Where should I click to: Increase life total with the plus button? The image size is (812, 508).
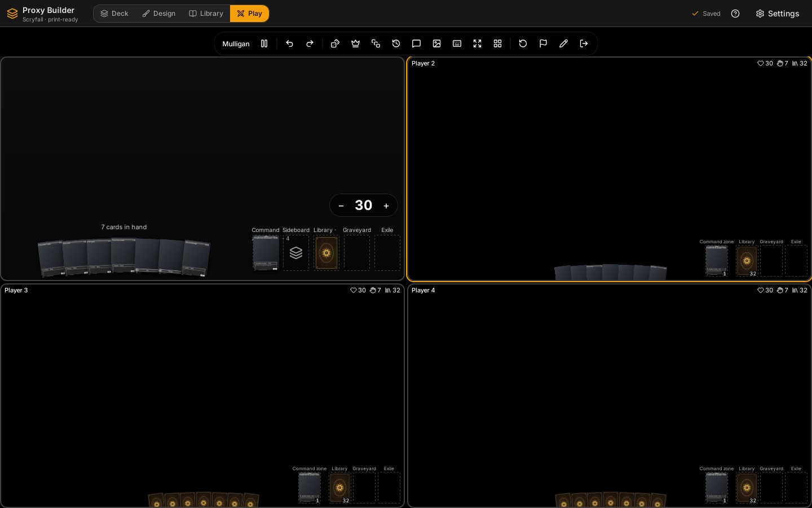point(386,206)
